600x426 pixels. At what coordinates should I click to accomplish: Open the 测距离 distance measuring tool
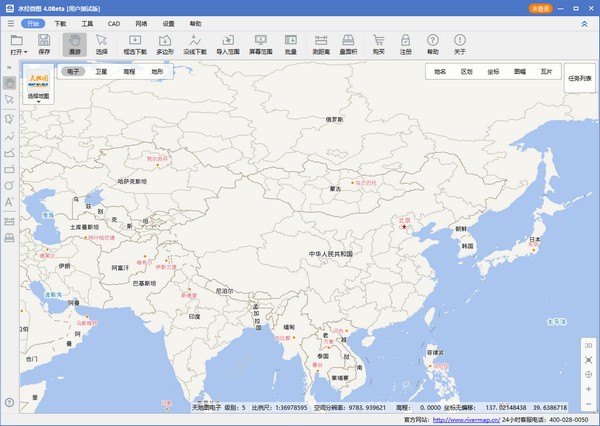click(x=322, y=43)
